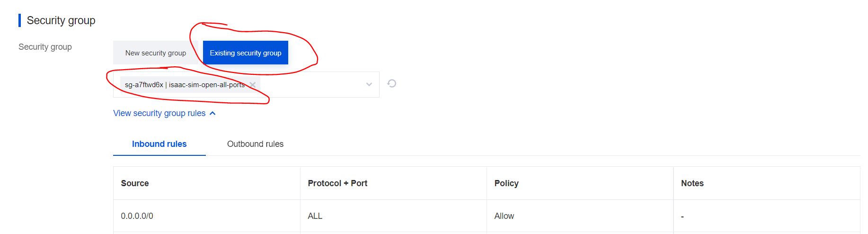Select Existing security group option
The image size is (868, 234).
click(245, 53)
